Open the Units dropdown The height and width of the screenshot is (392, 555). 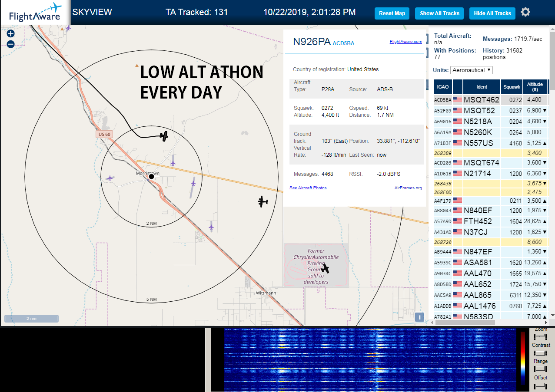pos(472,70)
